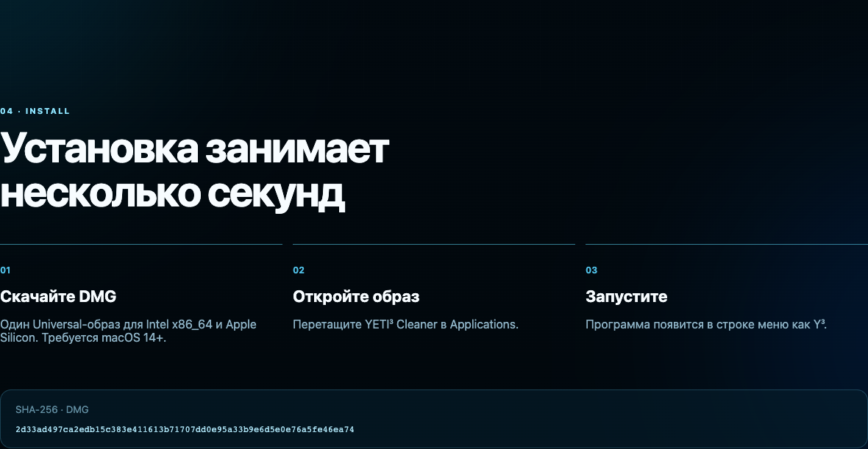The width and height of the screenshot is (868, 449).
Task: Click step number '03'
Action: [x=591, y=270]
